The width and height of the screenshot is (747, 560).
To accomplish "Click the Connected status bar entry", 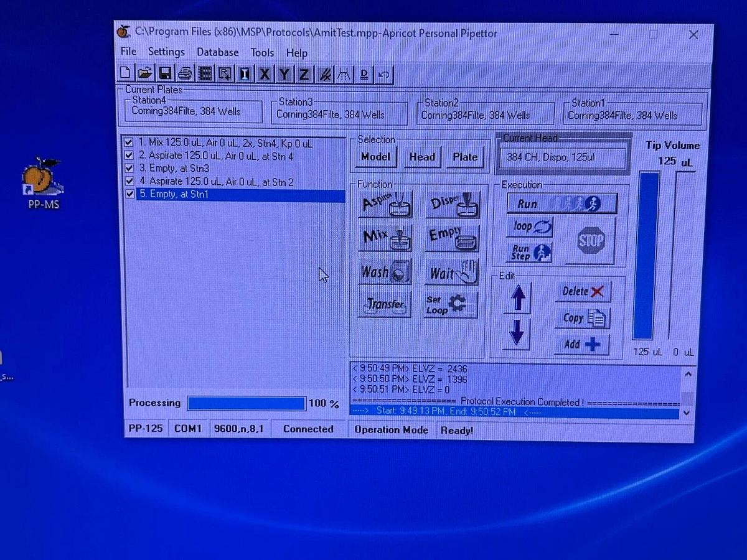I will tap(308, 429).
